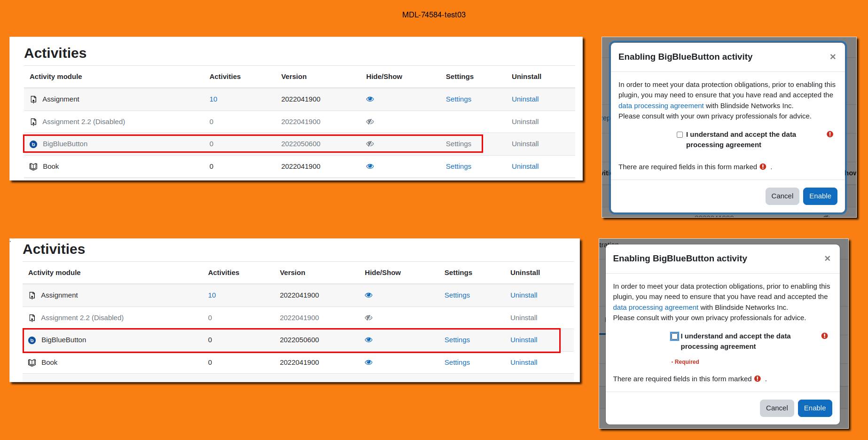Open Book Settings link in bottom table
The width and height of the screenshot is (868, 440).
pos(457,362)
